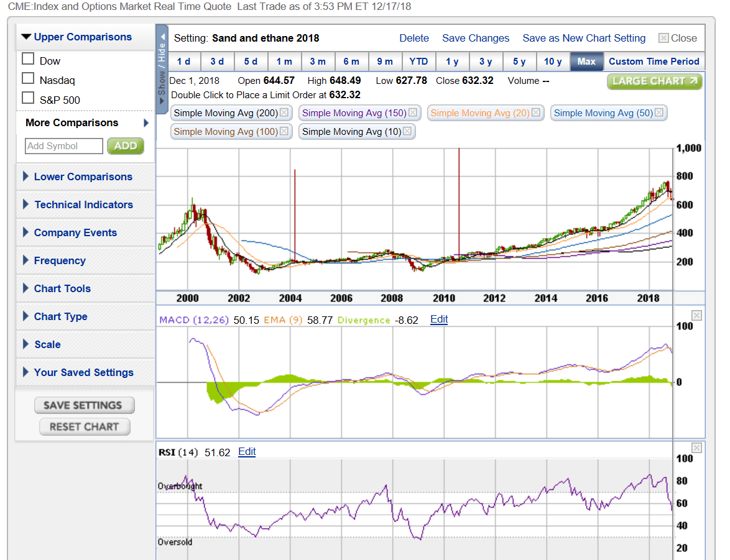The image size is (730, 560).
Task: Click the 2010 red event marker line
Action: coord(459,203)
